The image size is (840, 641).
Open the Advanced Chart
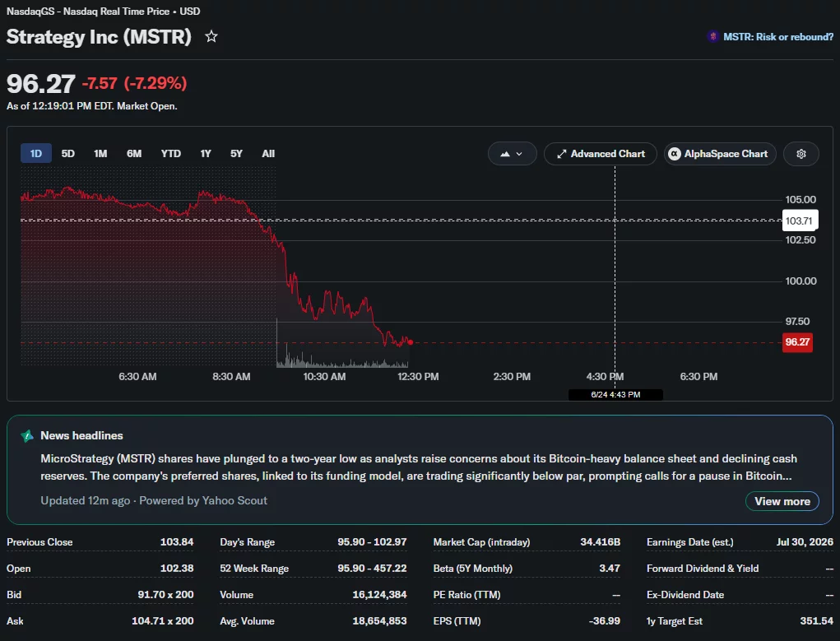601,154
